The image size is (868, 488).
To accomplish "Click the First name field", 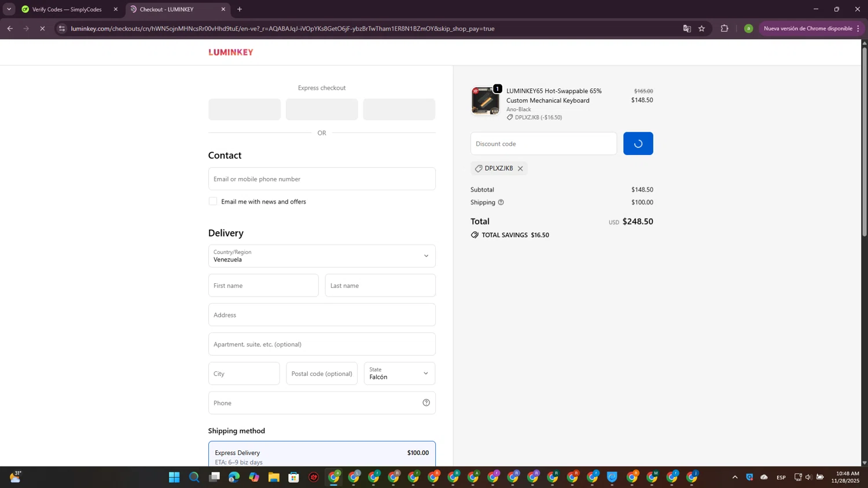I will pos(263,286).
